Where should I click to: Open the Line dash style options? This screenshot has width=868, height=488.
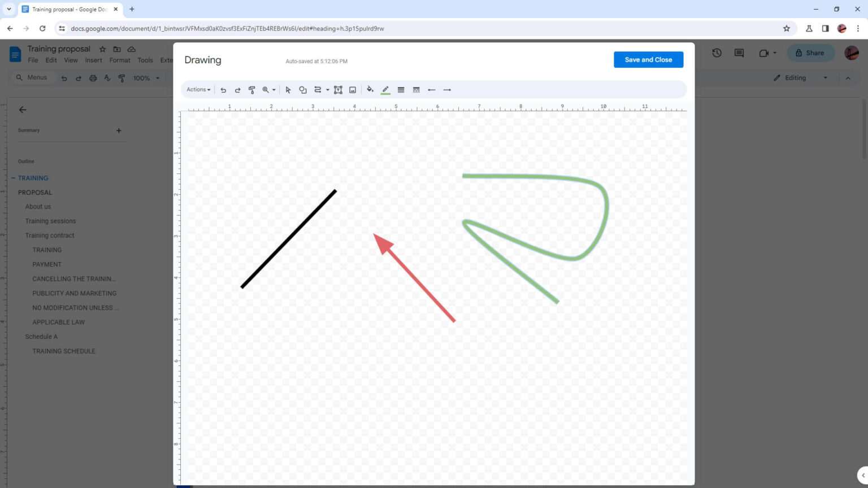[x=416, y=89]
